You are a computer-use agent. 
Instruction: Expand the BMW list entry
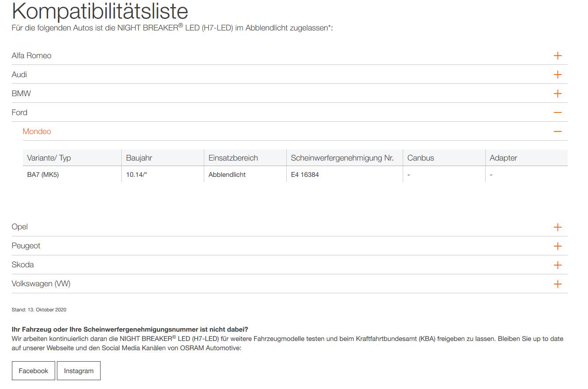pyautogui.click(x=21, y=94)
